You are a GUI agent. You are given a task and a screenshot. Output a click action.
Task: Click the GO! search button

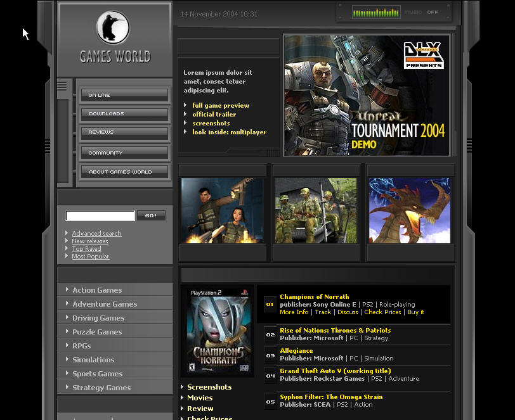[x=151, y=215]
